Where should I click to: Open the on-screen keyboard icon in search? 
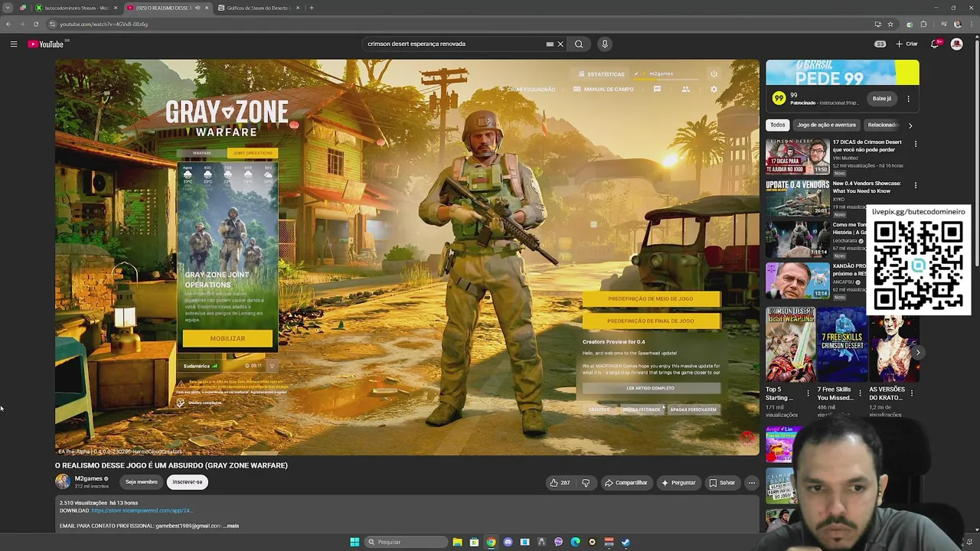click(x=550, y=44)
